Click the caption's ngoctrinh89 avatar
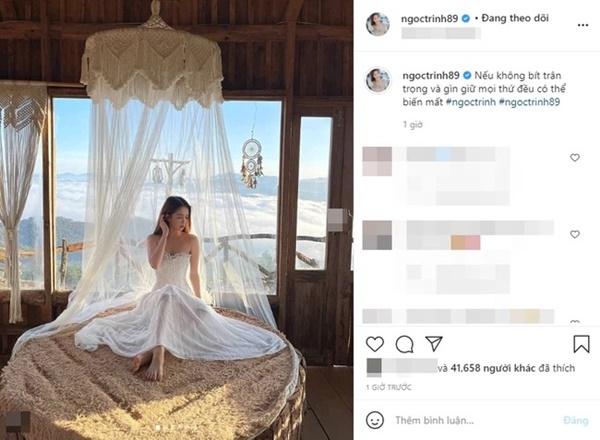Viewport: 600px width, 440px height. point(378,80)
